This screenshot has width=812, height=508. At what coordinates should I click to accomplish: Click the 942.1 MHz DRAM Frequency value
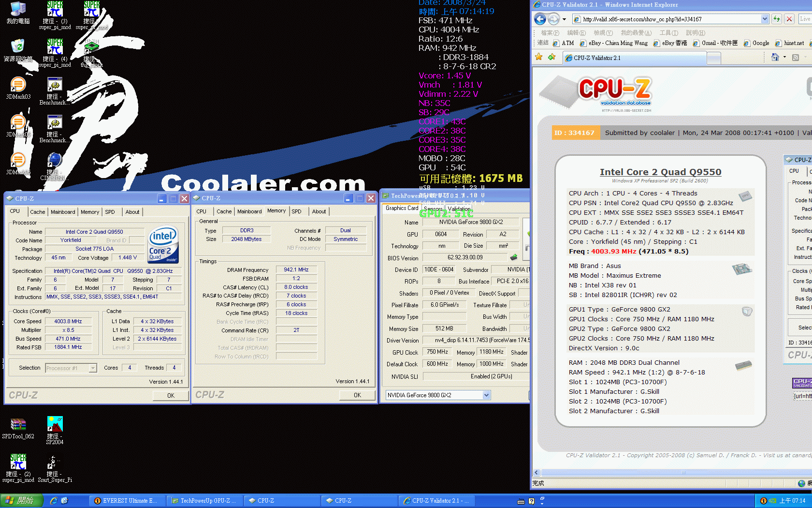pyautogui.click(x=296, y=269)
